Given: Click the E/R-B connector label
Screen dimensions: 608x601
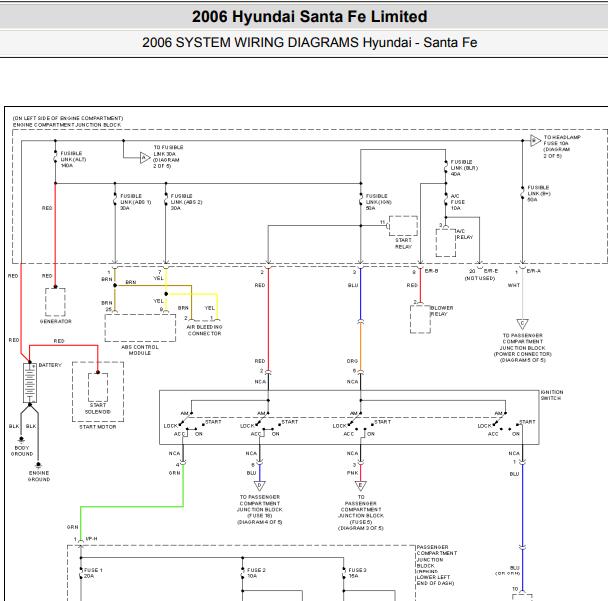Looking at the screenshot, I should coord(431,271).
